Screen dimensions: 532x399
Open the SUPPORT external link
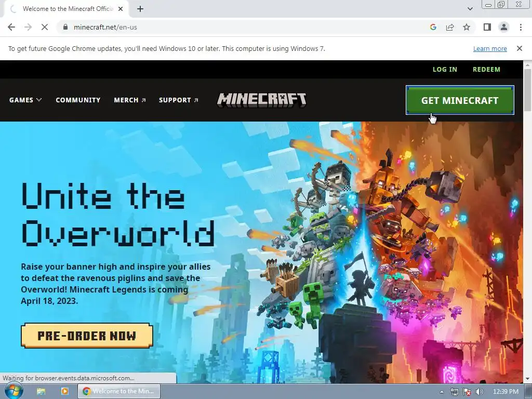point(179,100)
